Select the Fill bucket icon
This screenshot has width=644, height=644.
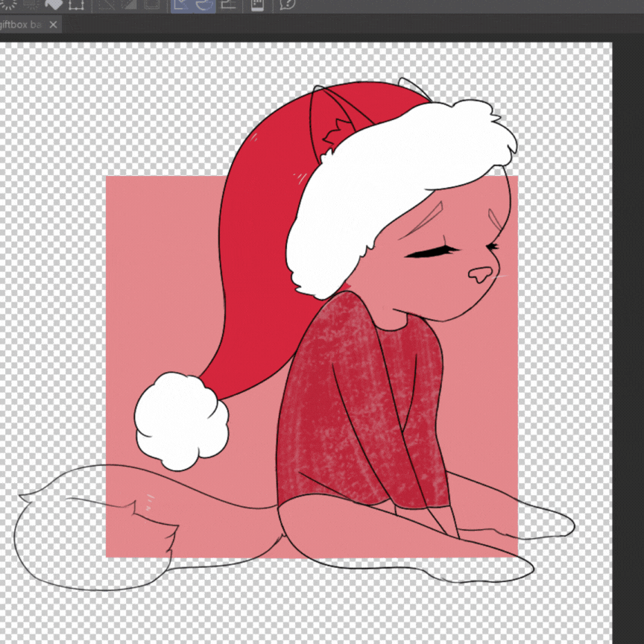coord(53,4)
